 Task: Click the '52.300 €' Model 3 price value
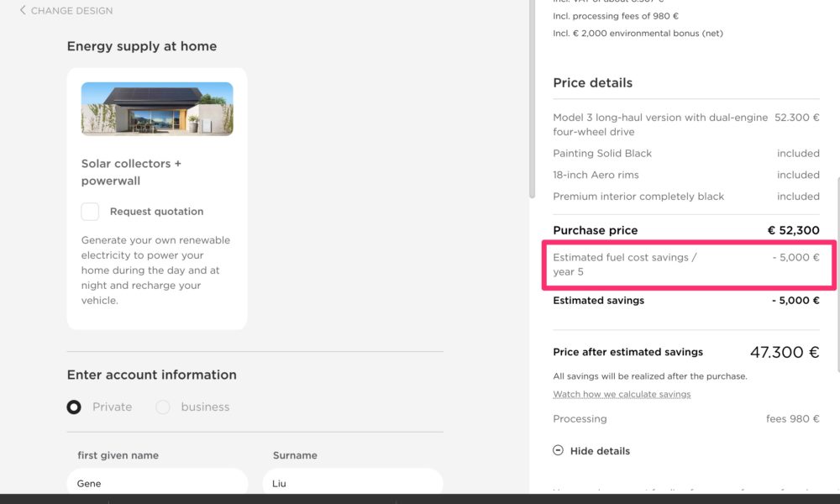pyautogui.click(x=796, y=118)
